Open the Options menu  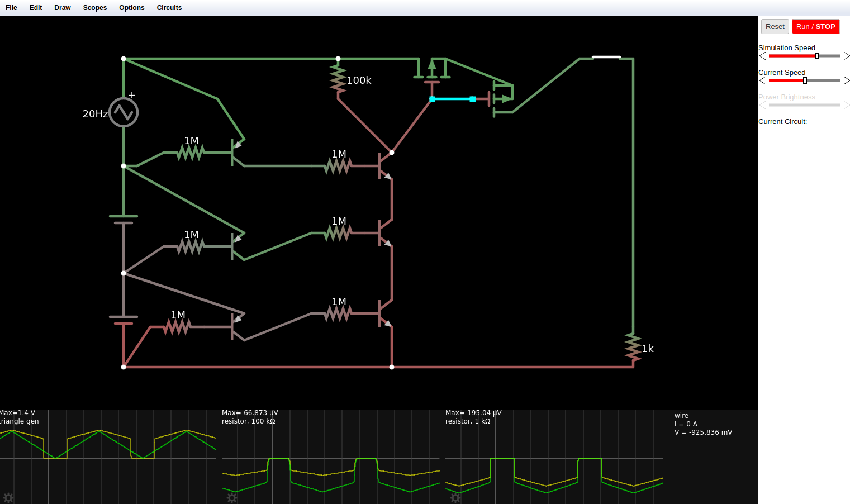(132, 8)
